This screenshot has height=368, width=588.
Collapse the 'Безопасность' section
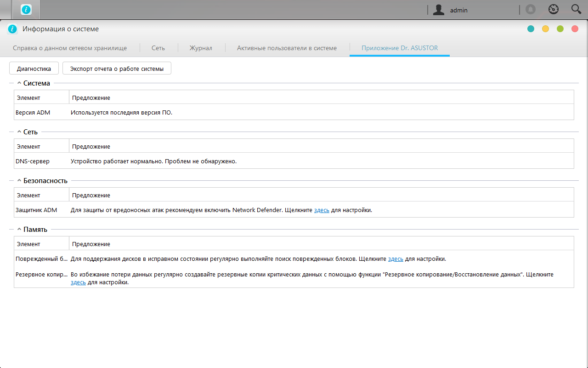[19, 181]
